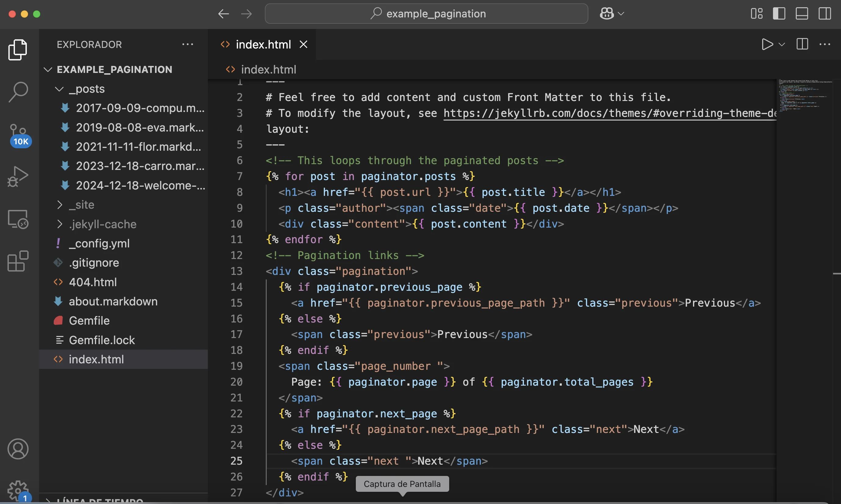
Task: Follow the jekyllrb.com docs link
Action: (x=610, y=113)
